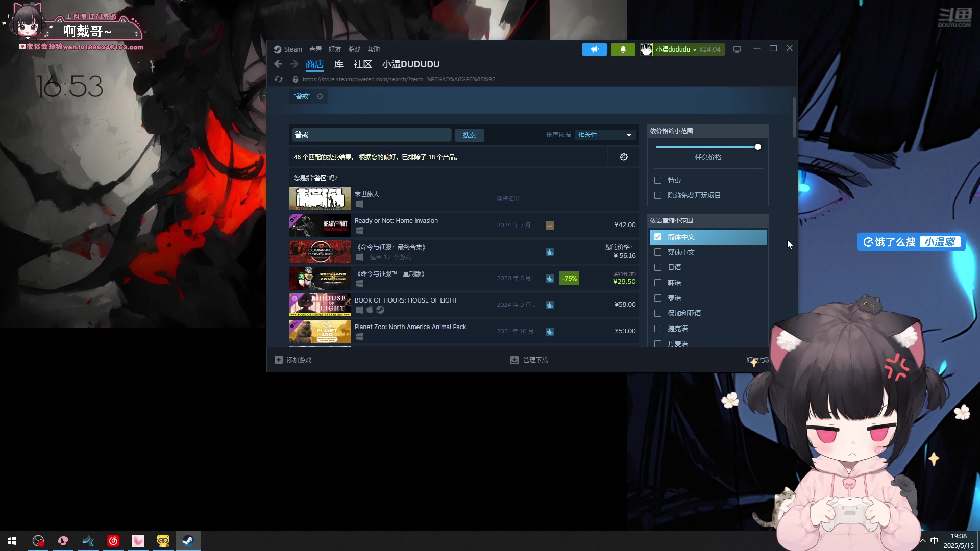Go back with the left arrow icon
Image resolution: width=980 pixels, height=551 pixels.
click(x=278, y=64)
